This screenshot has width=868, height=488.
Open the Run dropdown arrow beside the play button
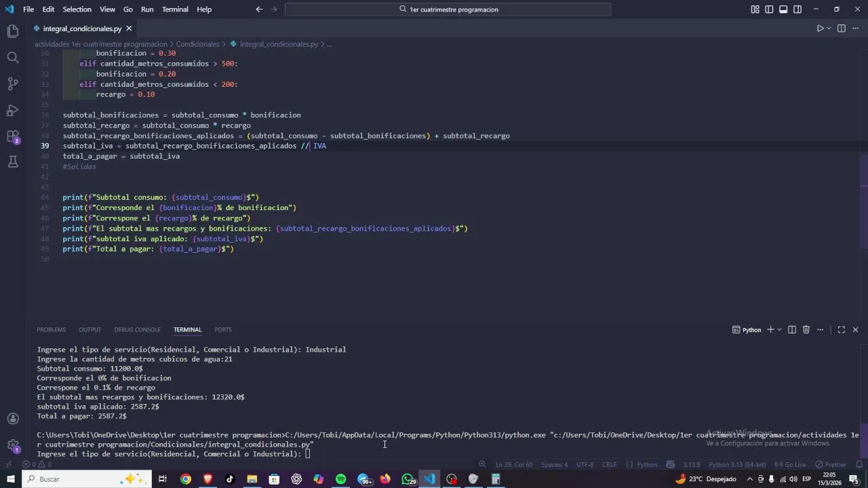tap(829, 28)
